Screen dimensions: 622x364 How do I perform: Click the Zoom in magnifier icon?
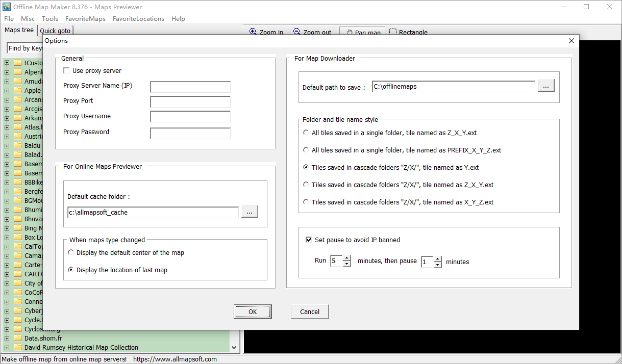click(x=253, y=32)
